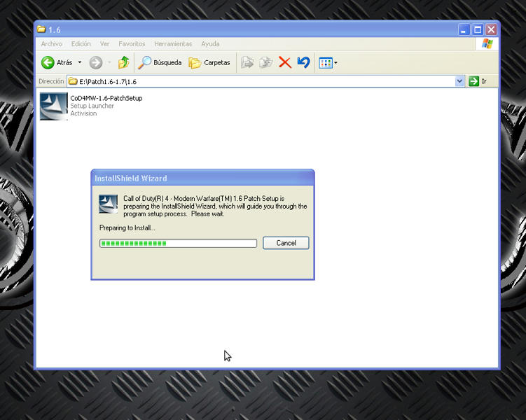Screen dimensions: 526x420
Task: Click the blue undo arrow icon
Action: 303,62
